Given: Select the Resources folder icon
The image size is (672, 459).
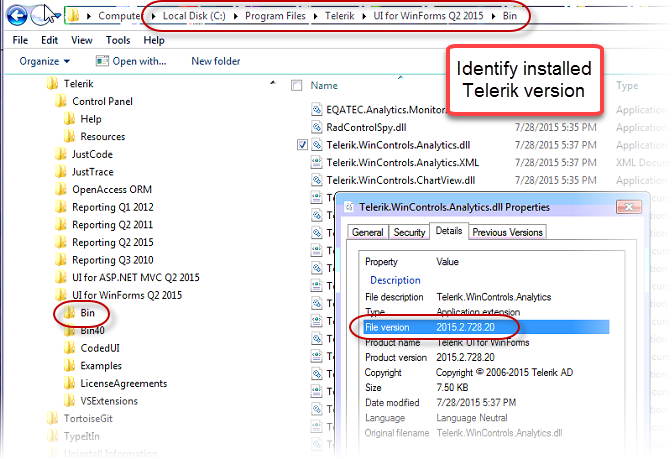Looking at the screenshot, I should 69,136.
